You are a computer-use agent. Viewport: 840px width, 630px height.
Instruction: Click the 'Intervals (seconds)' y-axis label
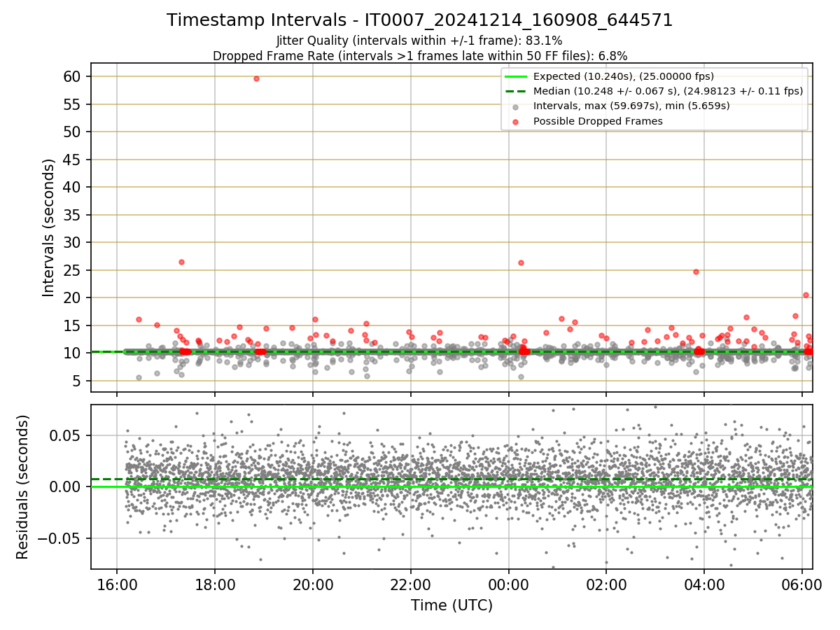click(x=49, y=227)
